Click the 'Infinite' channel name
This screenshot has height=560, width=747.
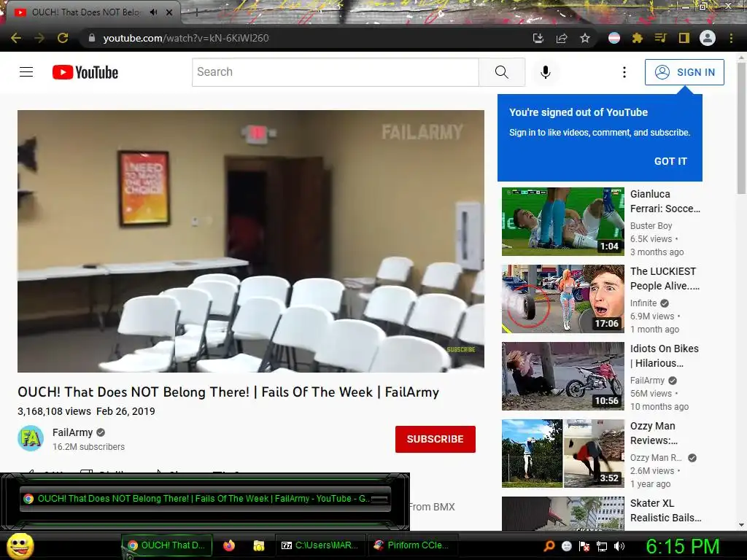(x=643, y=303)
